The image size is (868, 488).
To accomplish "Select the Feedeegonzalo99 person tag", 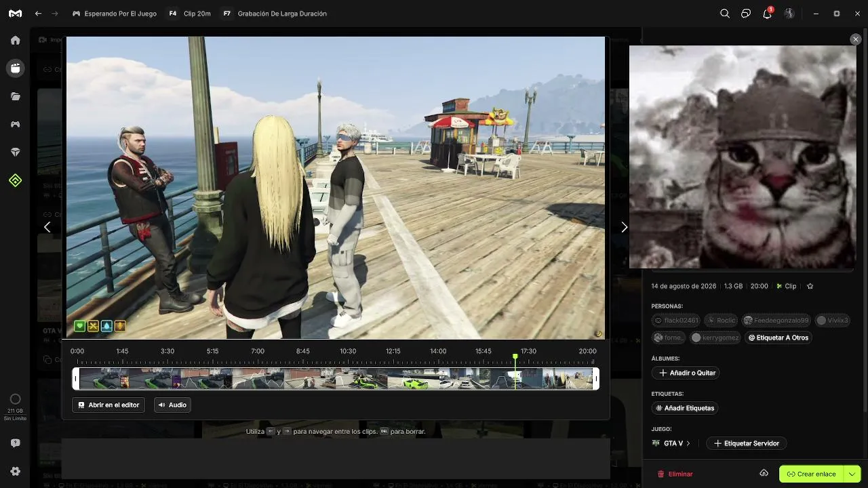I will click(776, 321).
